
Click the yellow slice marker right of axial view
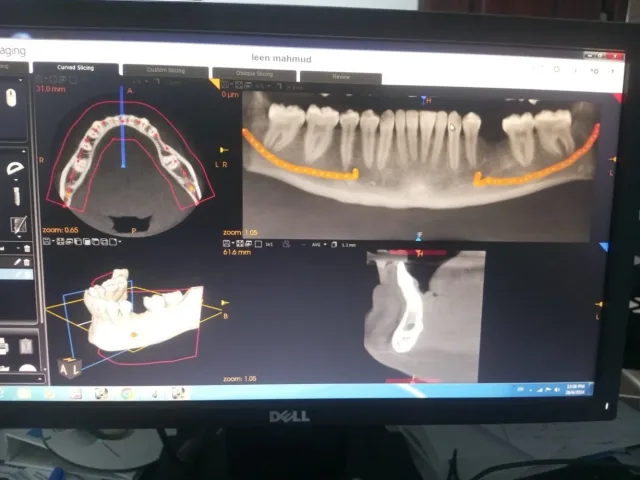pos(224,150)
